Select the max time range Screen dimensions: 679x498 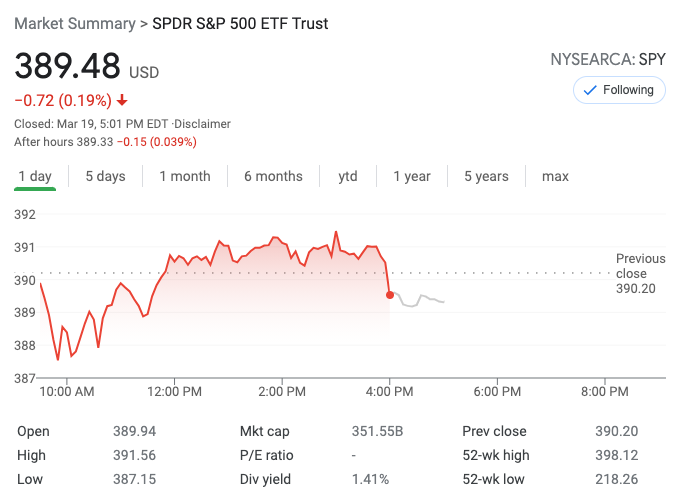(555, 176)
